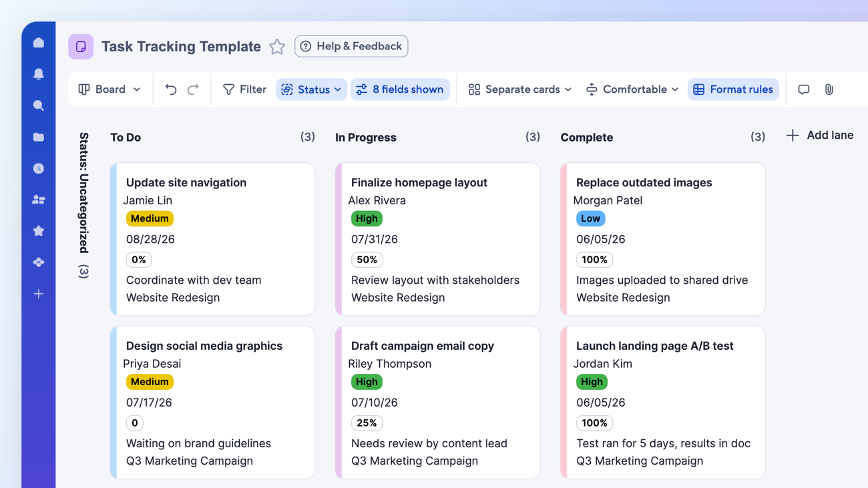Browse files using the folder sidebar icon
This screenshot has width=868, height=488.
(38, 137)
